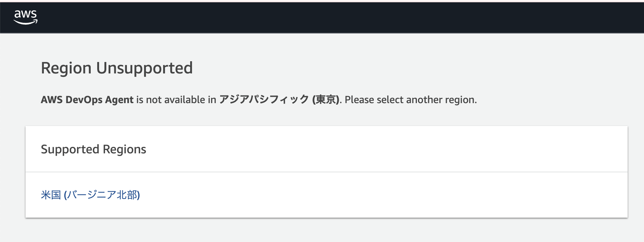Screen dimensions: 644x242
Task: Click the Region Unsupported heading
Action: (117, 68)
